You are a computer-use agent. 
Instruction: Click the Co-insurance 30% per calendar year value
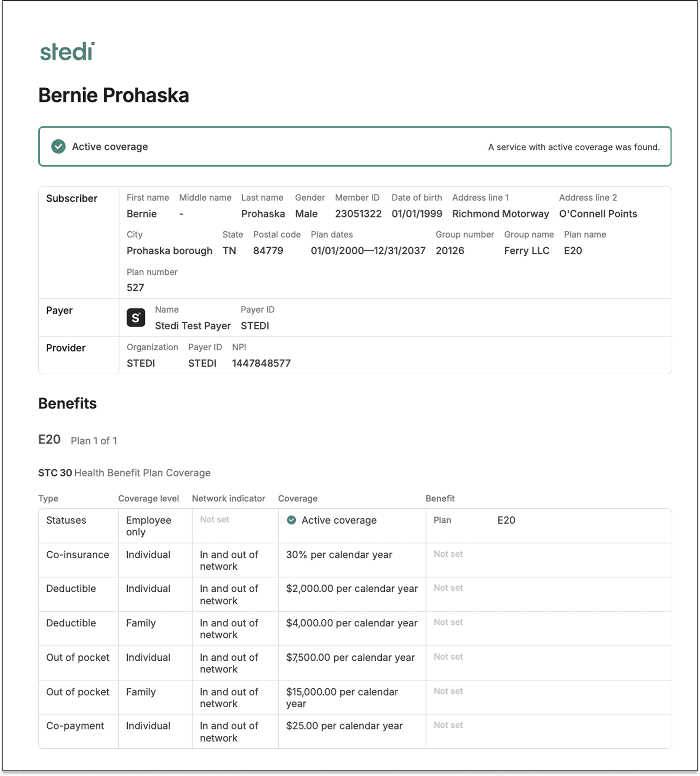tap(339, 555)
